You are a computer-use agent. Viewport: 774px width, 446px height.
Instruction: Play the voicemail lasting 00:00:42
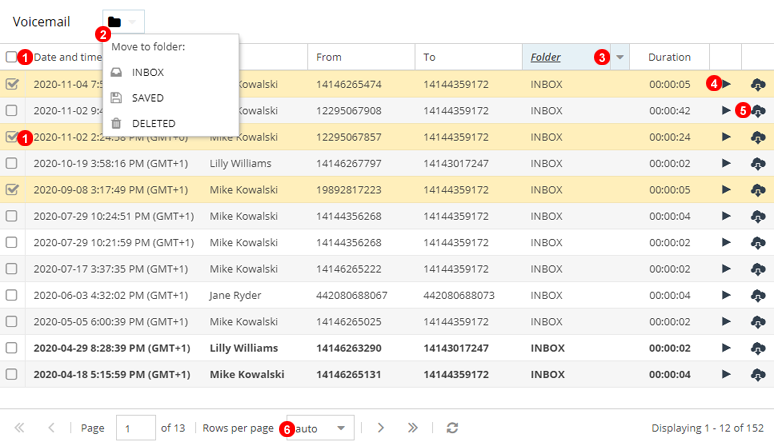point(726,110)
